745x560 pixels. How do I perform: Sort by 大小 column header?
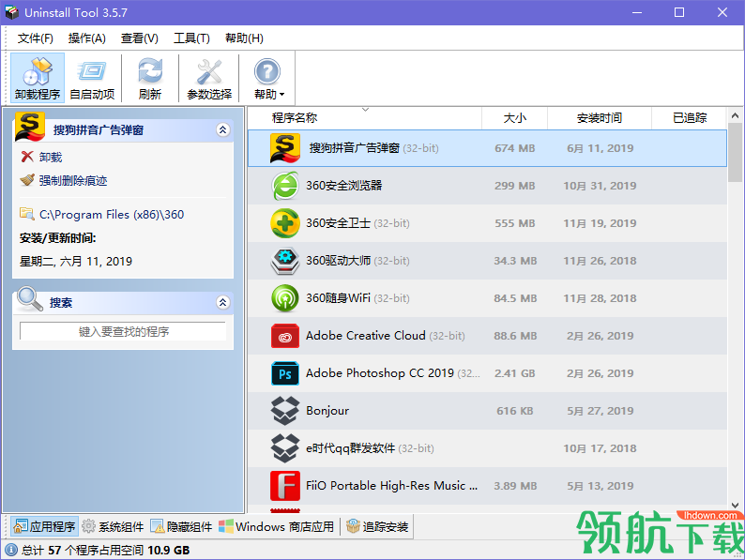(x=514, y=118)
